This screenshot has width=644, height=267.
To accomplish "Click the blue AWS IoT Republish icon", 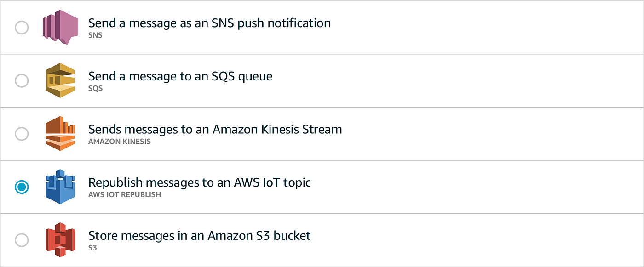I will pyautogui.click(x=60, y=187).
